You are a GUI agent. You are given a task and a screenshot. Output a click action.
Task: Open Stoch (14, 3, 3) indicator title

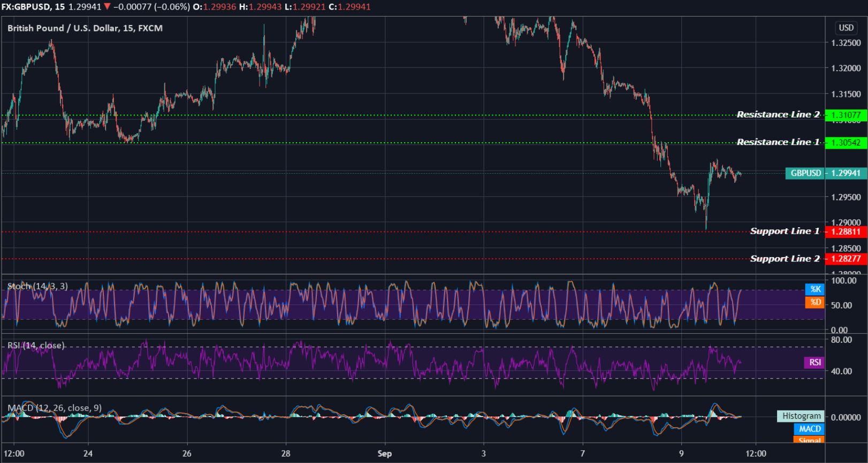[37, 286]
